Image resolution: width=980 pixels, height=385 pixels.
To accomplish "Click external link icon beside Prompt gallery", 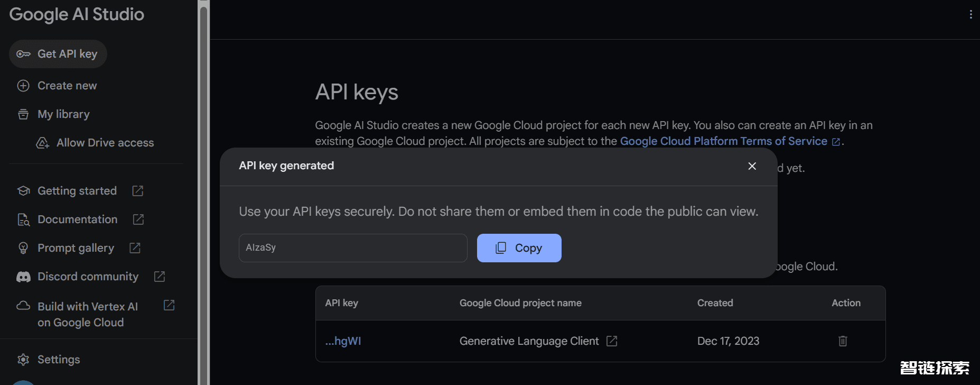I will [135, 247].
